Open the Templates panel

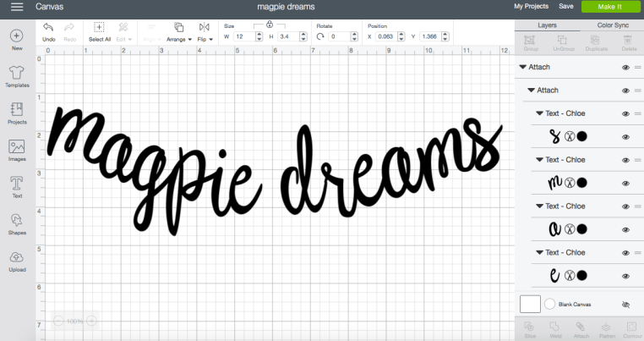click(17, 77)
